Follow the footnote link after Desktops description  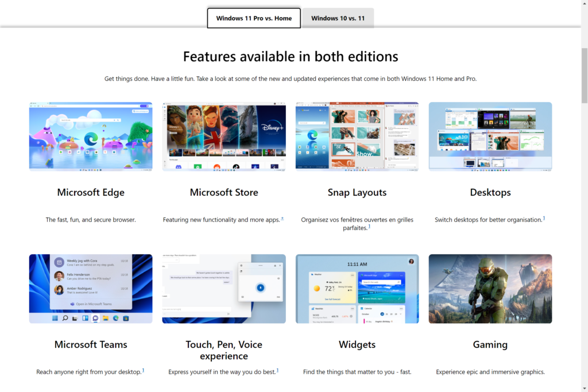pos(544,218)
